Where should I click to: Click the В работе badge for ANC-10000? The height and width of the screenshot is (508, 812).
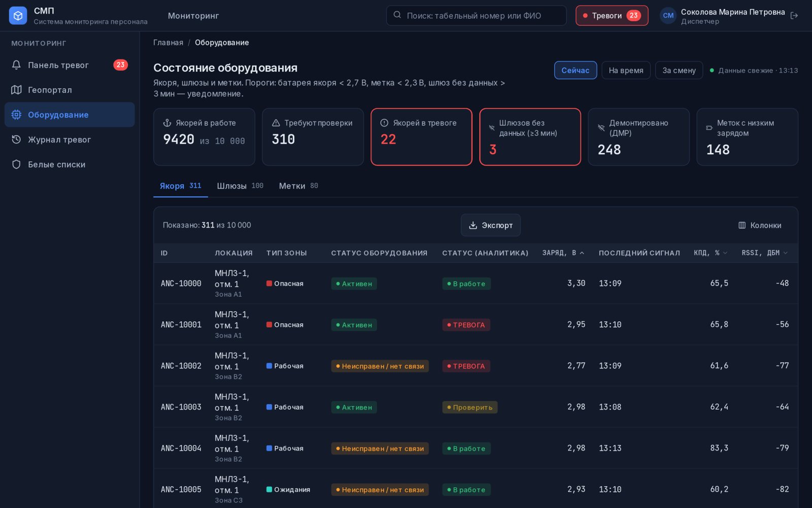[466, 284]
